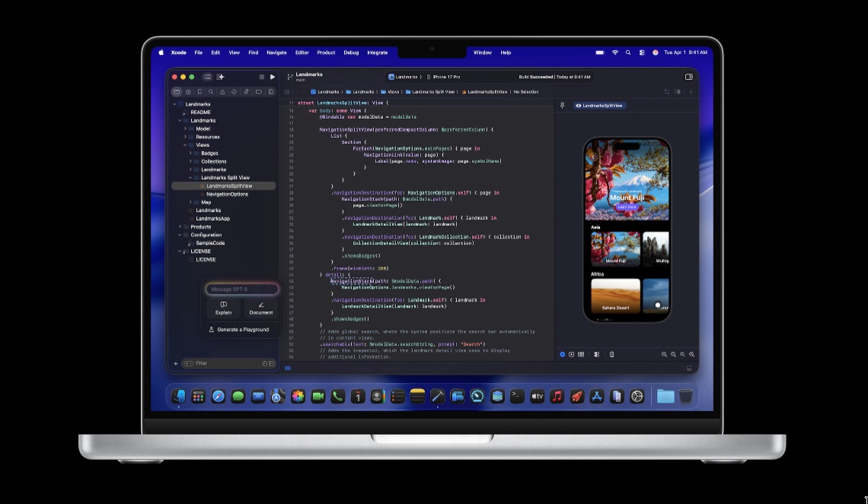Expand the Badges folder
Image resolution: width=868 pixels, height=504 pixels.
(x=190, y=153)
